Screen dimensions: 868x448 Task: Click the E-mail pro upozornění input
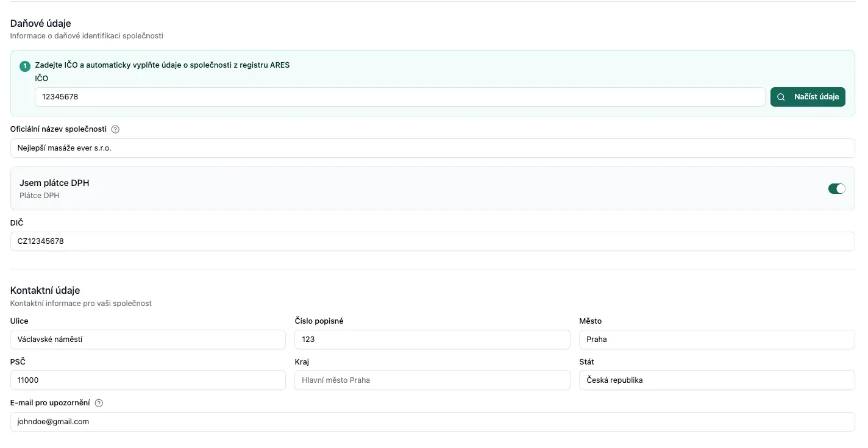pos(432,422)
